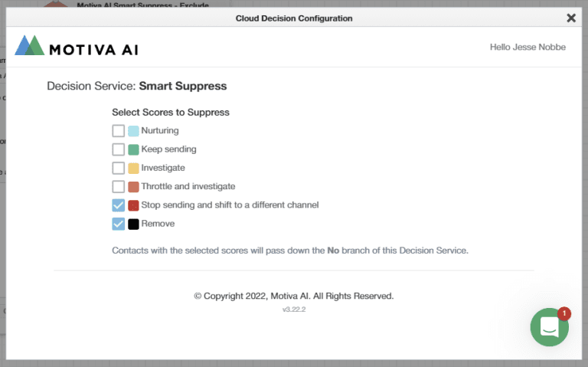Screen dimensions: 588x367
Task: Click the orange Throttle and investigate swatch
Action: click(133, 186)
